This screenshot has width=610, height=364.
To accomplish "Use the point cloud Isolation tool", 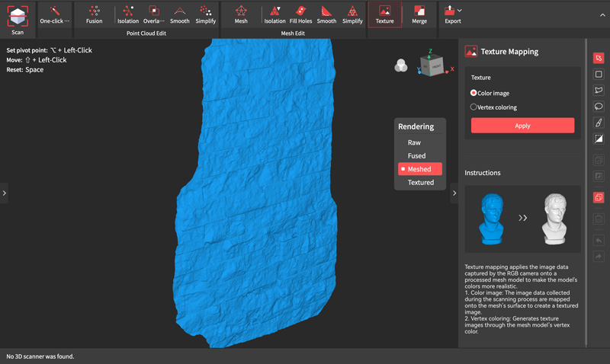I will coord(128,14).
